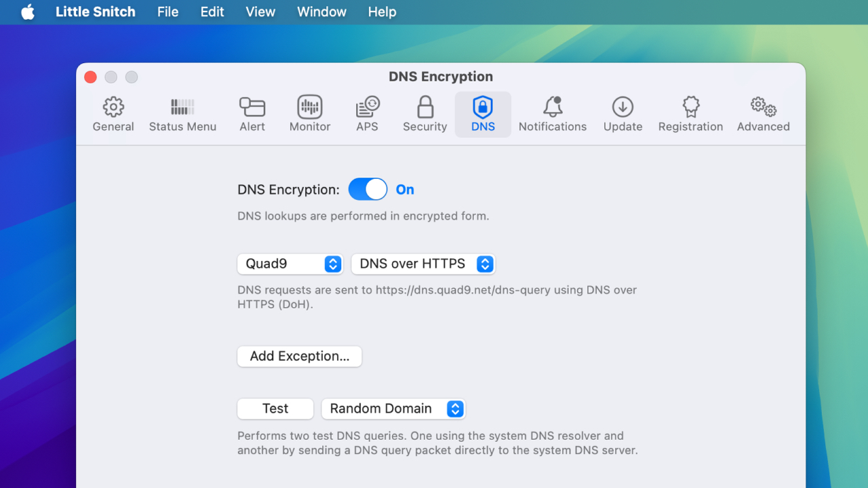
Task: Open the Status Menu preferences pane
Action: pos(182,115)
